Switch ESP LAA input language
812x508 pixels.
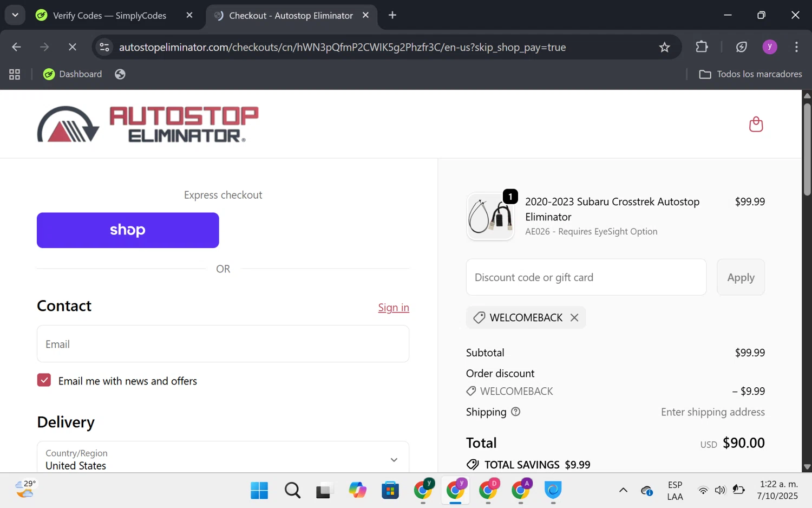tap(675, 491)
